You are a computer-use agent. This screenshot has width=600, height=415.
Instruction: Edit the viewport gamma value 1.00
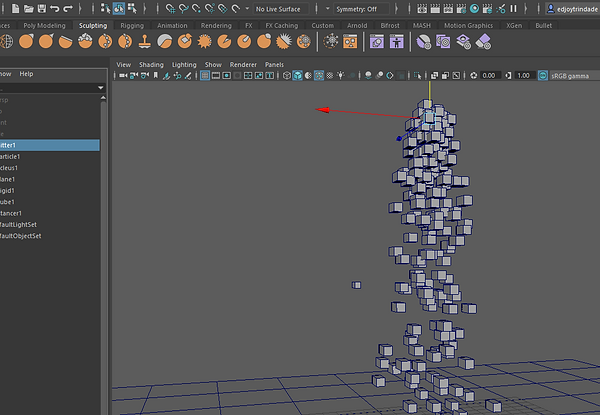523,76
